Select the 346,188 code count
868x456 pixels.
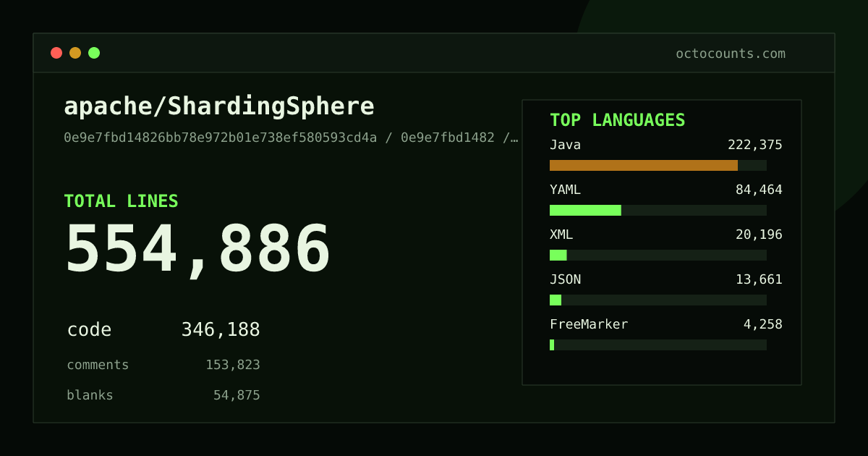point(221,330)
